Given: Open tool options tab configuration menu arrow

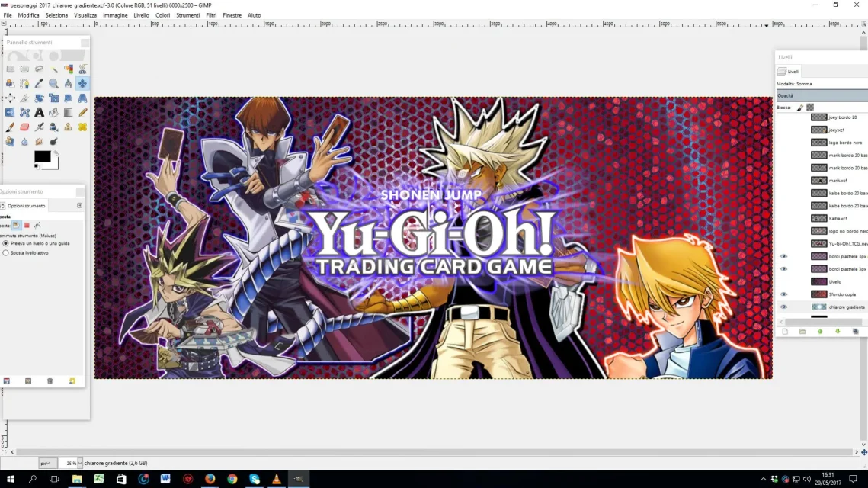Looking at the screenshot, I should coord(80,206).
